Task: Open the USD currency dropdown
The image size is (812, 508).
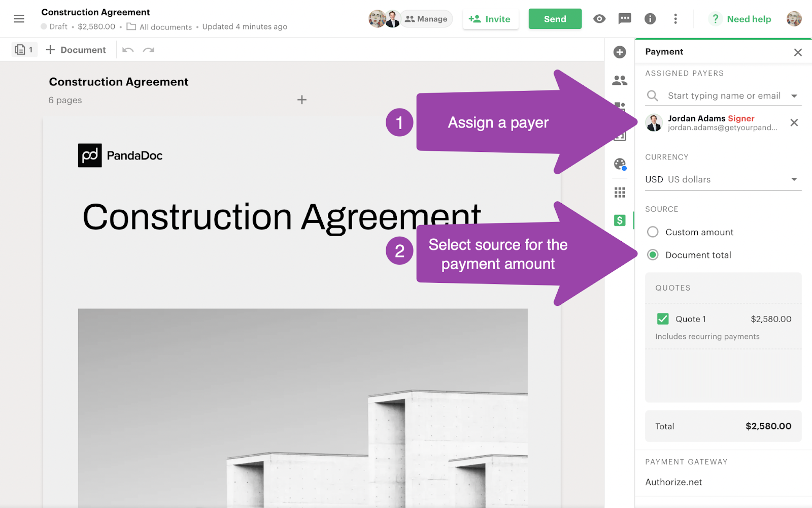Action: pyautogui.click(x=723, y=179)
